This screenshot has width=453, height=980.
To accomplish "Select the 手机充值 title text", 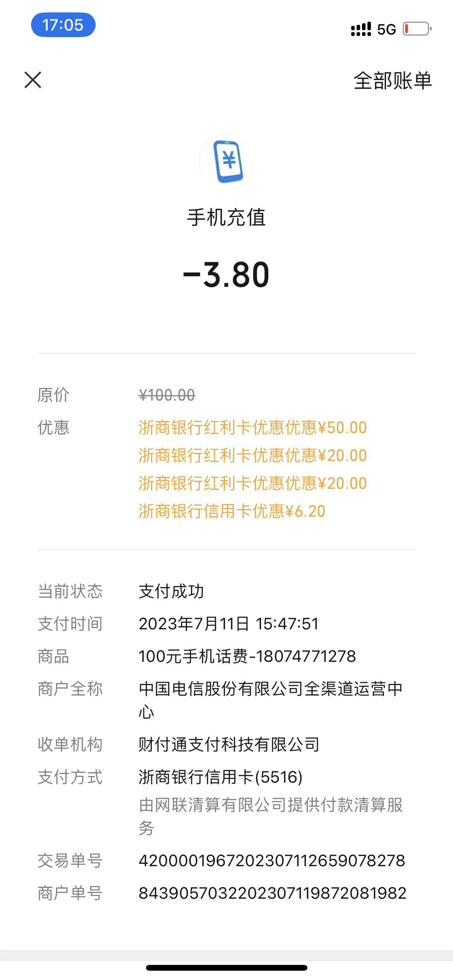I will (x=226, y=218).
